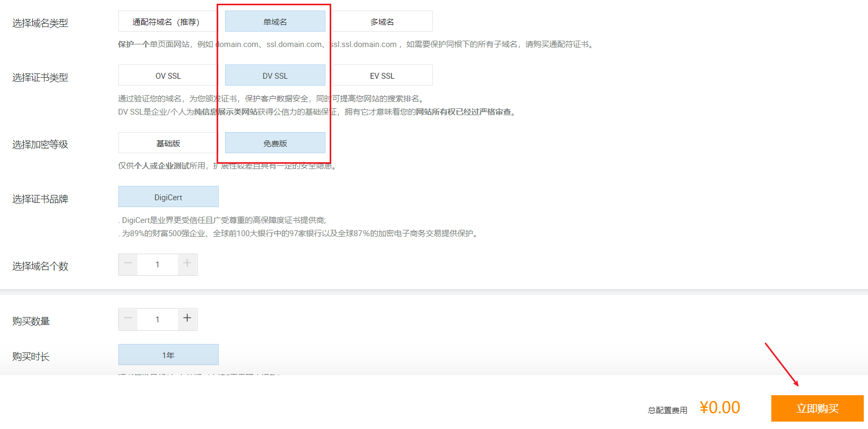Screen dimensions: 868x429
Task: Select OV SSL certificate type
Action: 168,76
